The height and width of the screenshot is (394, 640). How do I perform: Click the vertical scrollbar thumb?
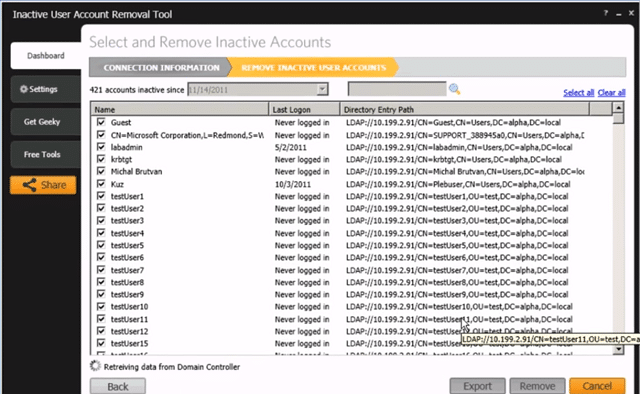pyautogui.click(x=618, y=118)
